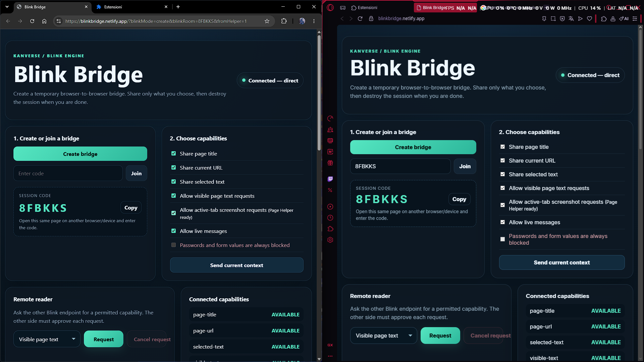Click Create bridge in Chrome window
Image resolution: width=644 pixels, height=362 pixels.
click(80, 154)
